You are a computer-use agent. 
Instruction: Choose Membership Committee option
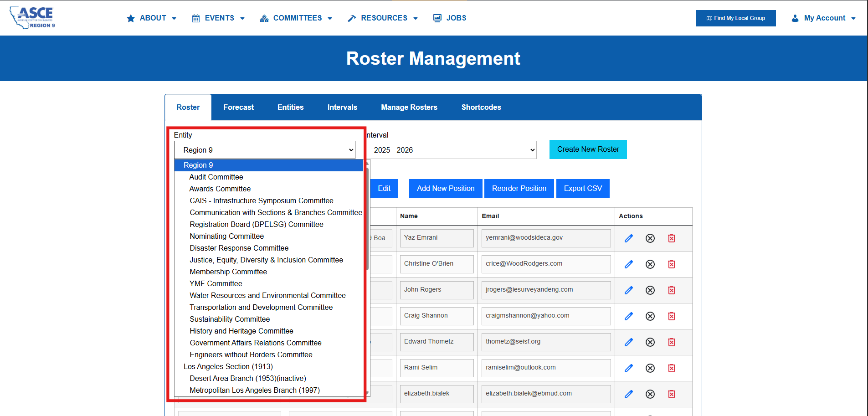click(x=269, y=272)
